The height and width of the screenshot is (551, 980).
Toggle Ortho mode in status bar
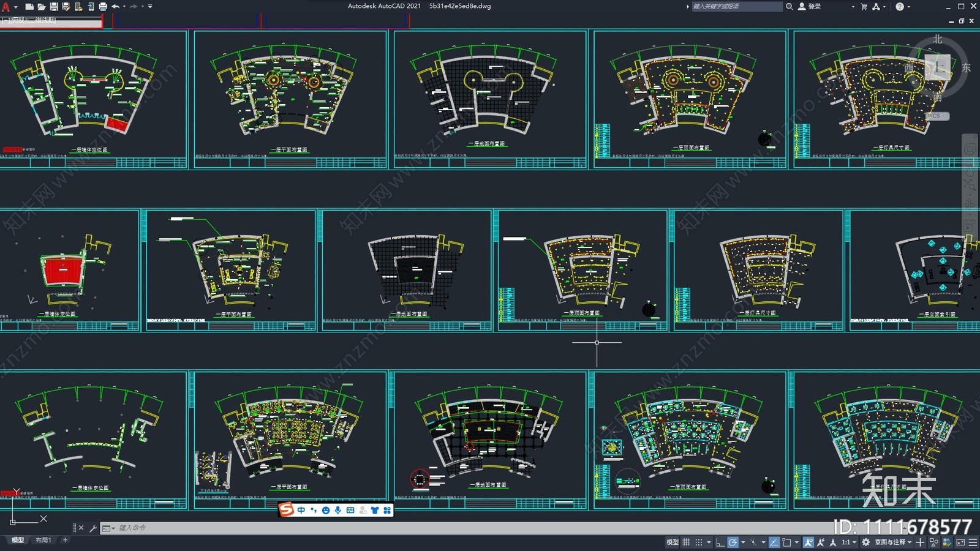[x=720, y=542]
